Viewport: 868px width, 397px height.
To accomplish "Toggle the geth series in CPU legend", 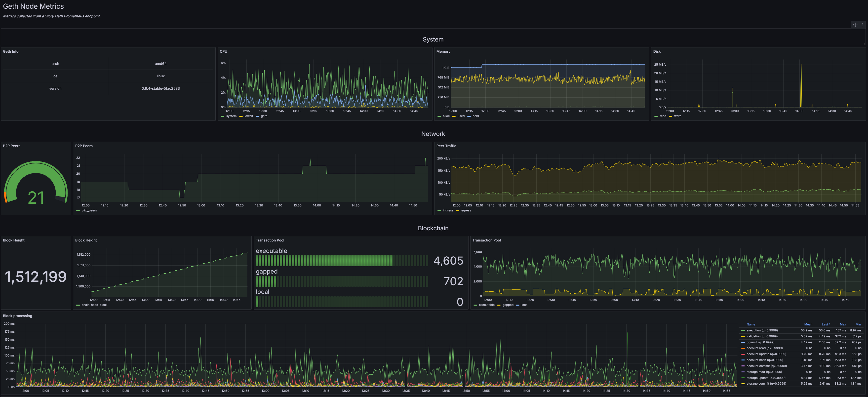I will 264,116.
